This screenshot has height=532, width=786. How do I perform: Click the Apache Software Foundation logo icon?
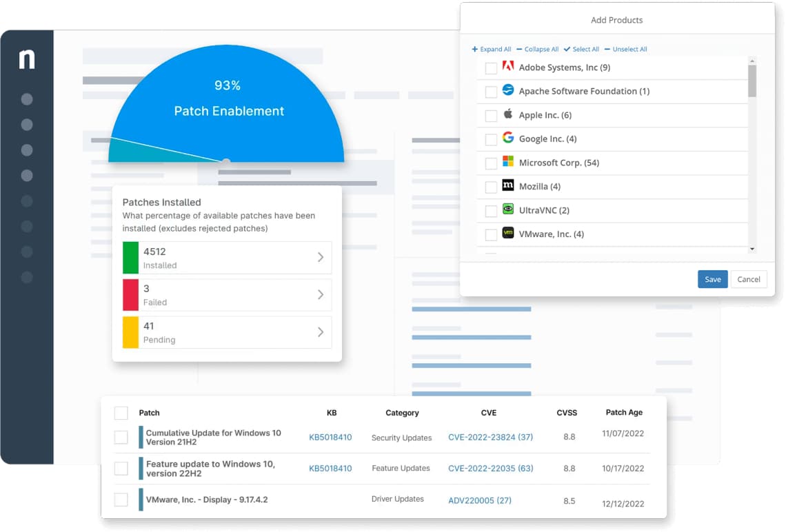[507, 90]
